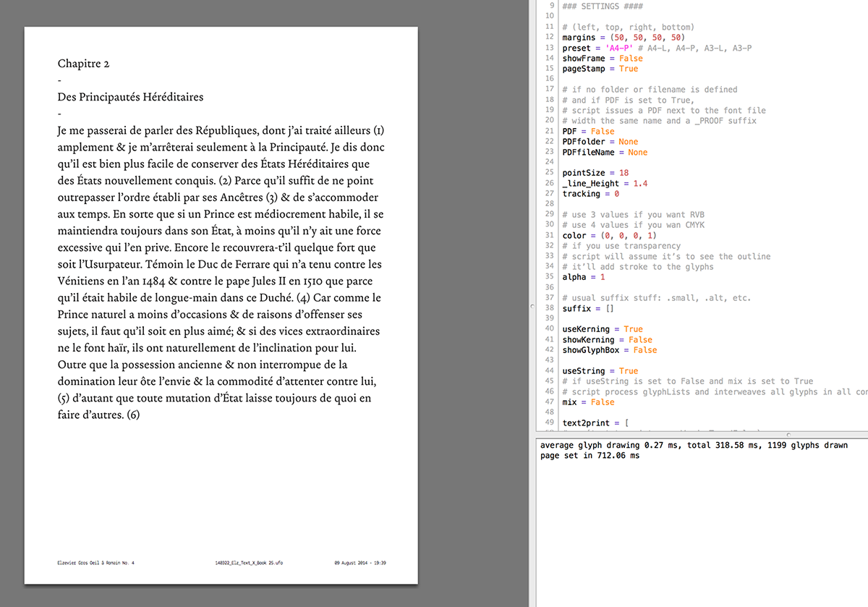The image size is (868, 607).
Task: Click the _line_Height value 1.4
Action: click(639, 184)
